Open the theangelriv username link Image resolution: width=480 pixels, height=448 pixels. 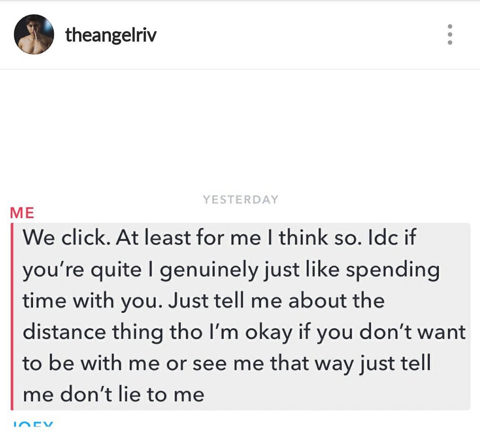point(111,34)
